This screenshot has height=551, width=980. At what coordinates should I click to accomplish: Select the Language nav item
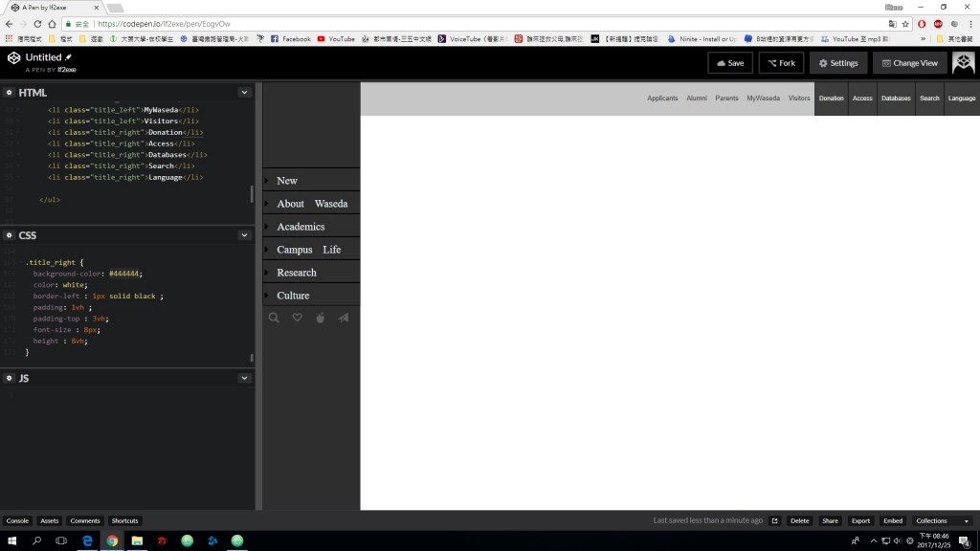pyautogui.click(x=961, y=99)
